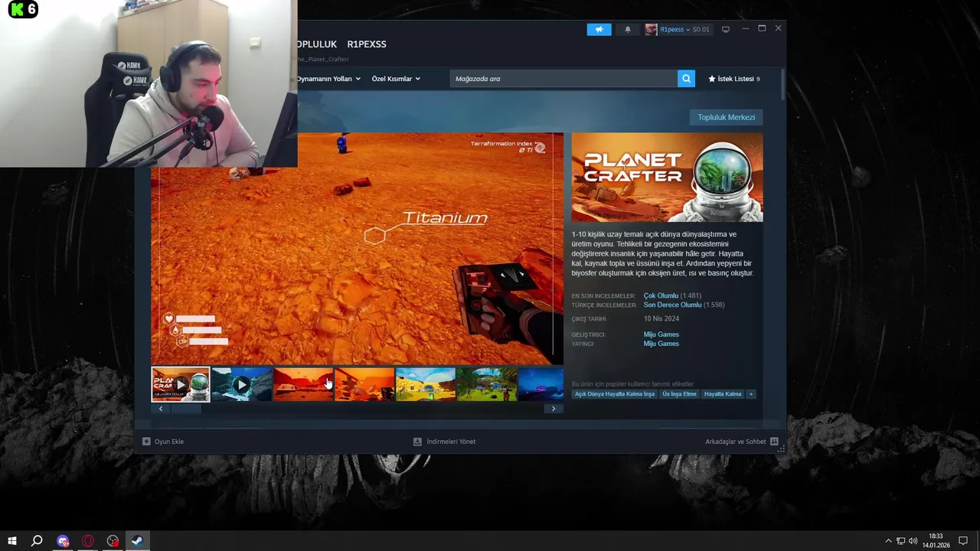Open the Windows action center icon
This screenshot has width=980, height=551.
click(x=963, y=541)
